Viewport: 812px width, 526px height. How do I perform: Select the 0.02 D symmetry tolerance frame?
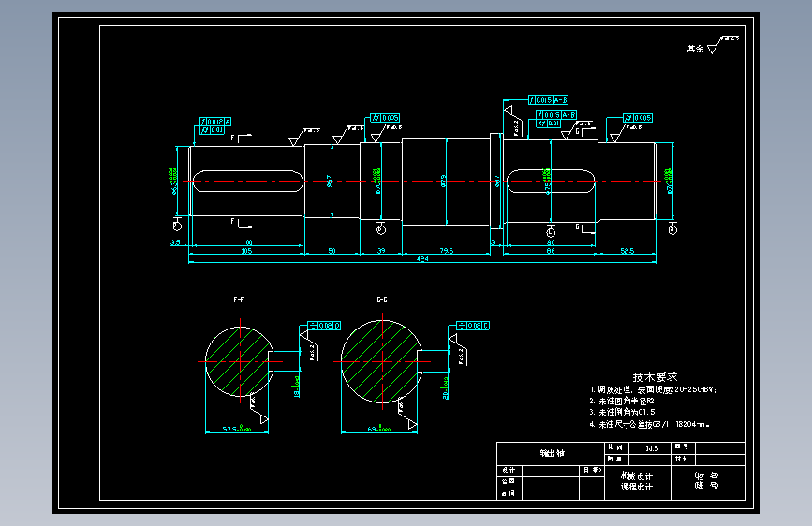point(324,326)
